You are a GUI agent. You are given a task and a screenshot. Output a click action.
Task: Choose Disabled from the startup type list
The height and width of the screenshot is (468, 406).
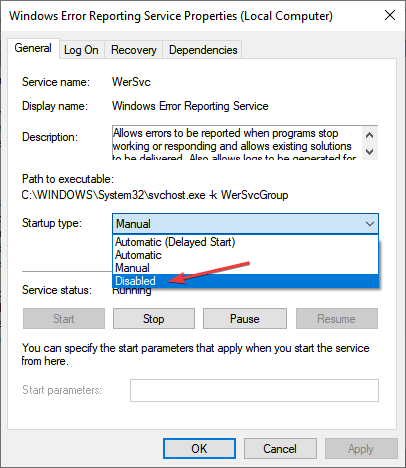click(245, 281)
